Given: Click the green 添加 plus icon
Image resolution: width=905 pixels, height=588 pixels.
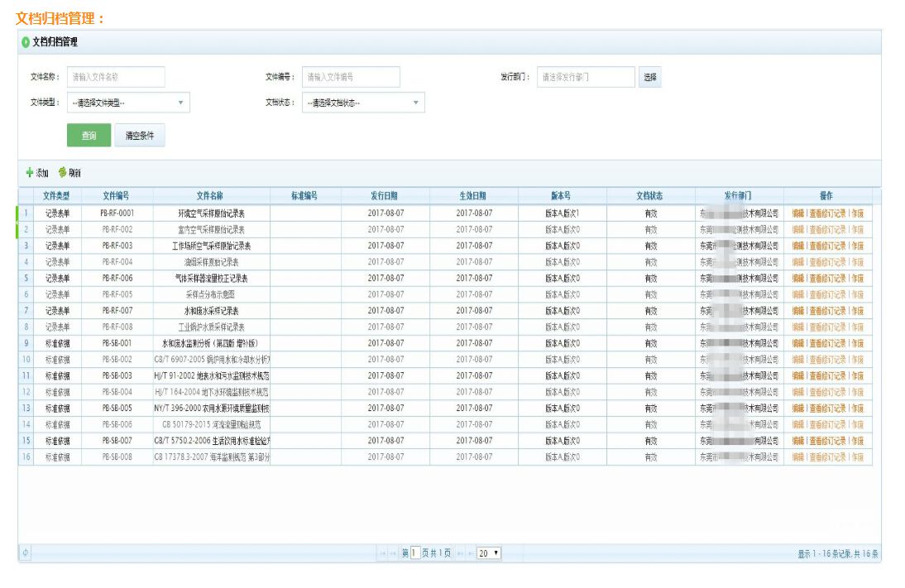Looking at the screenshot, I should tap(30, 173).
